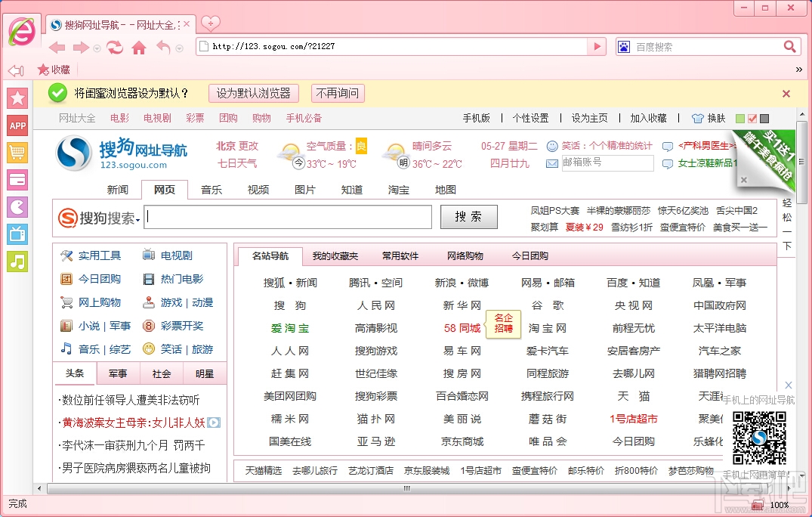Open dropdown beside back/forward arrows
This screenshot has height=517, width=812.
[x=97, y=48]
